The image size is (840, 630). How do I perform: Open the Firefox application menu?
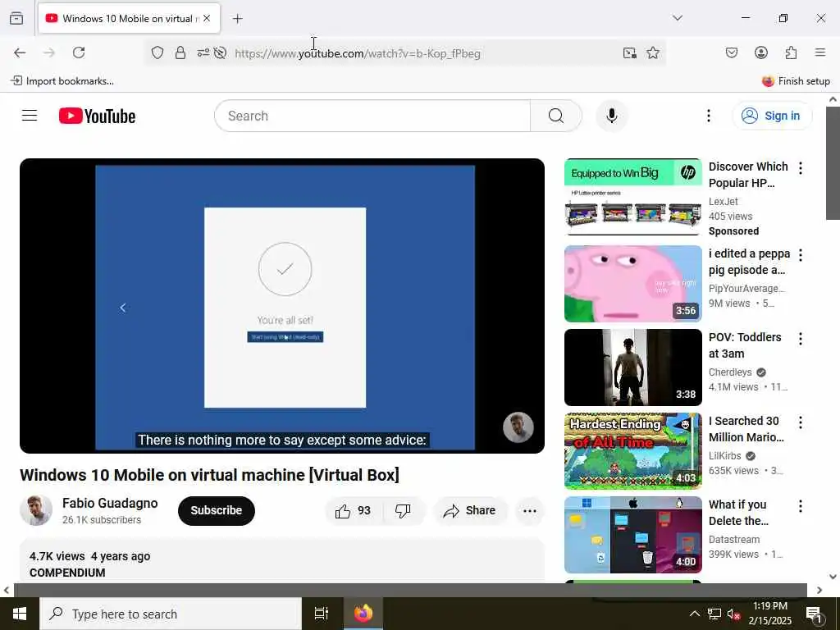pyautogui.click(x=820, y=52)
